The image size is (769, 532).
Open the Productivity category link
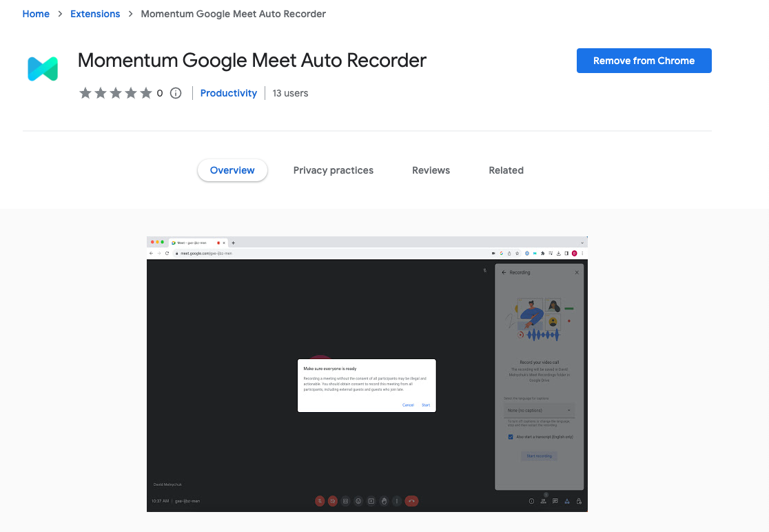click(229, 93)
